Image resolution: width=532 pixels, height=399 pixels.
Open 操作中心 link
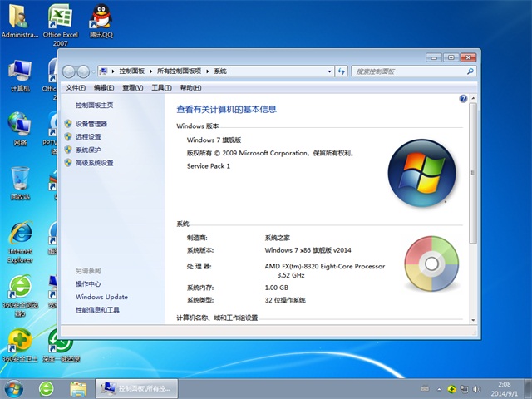(x=88, y=284)
